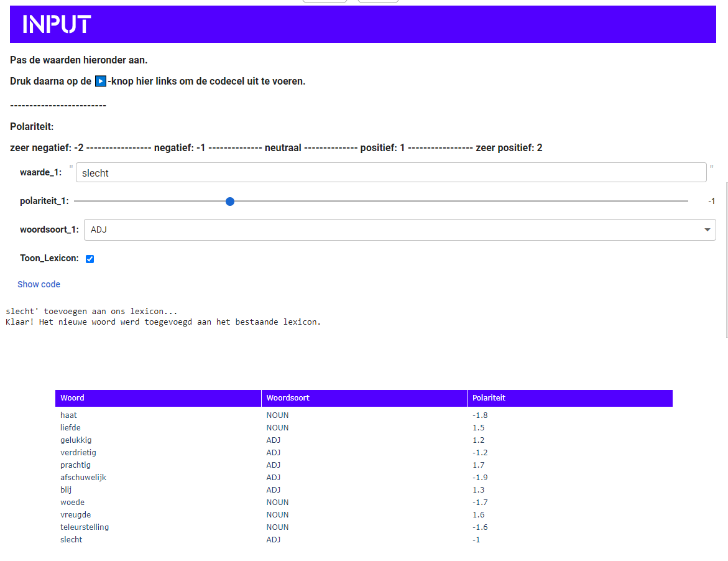Viewport: 728px width, 561px height.
Task: Focus the waarde_1 text field containing slecht
Action: (x=391, y=173)
